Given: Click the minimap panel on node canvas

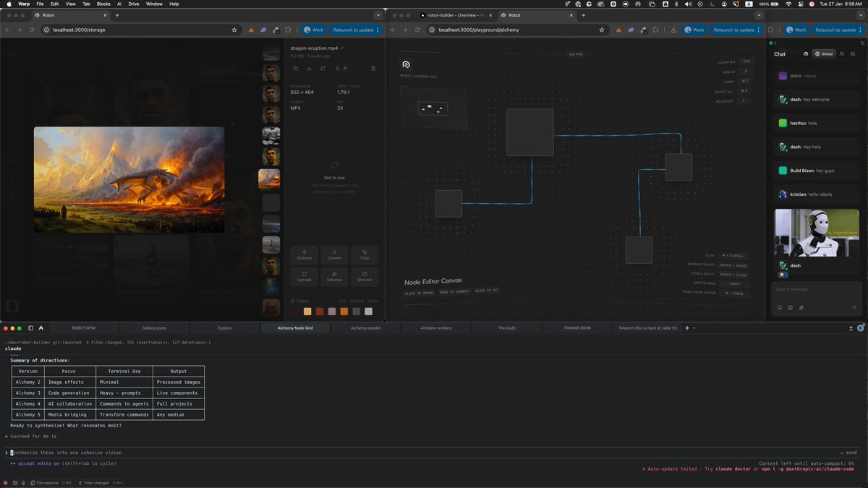Looking at the screenshot, I should point(433,108).
